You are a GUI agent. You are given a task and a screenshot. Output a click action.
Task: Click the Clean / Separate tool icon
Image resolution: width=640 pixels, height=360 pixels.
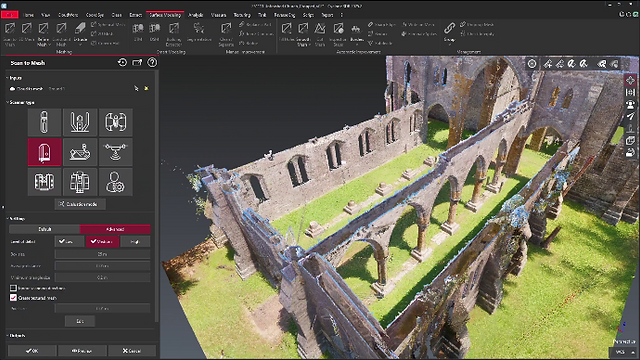coord(226,29)
